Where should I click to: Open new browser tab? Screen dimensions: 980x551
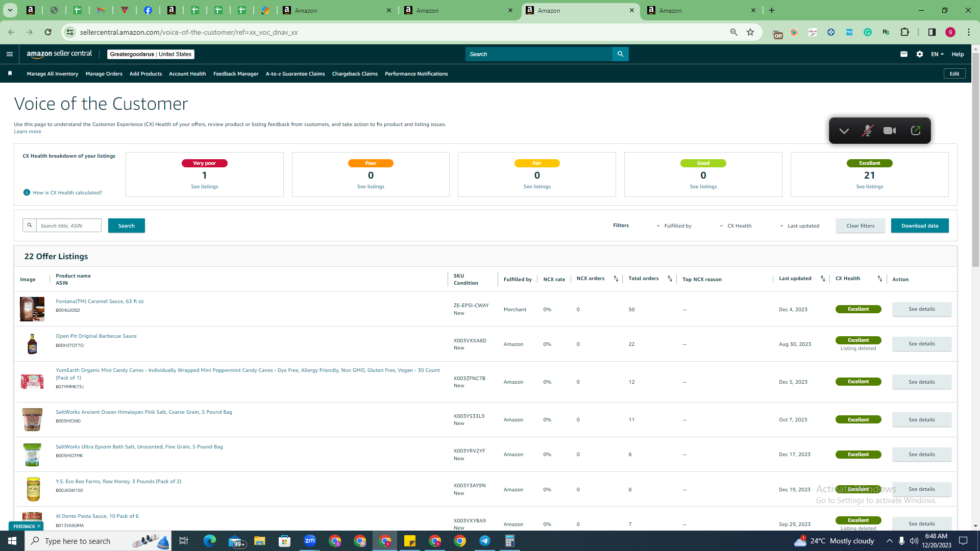tap(772, 10)
